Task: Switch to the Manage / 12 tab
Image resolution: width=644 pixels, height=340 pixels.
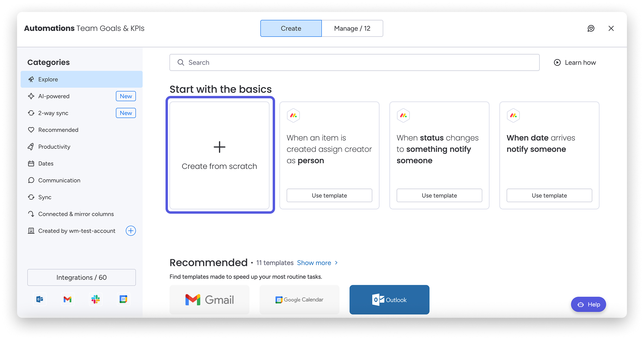Action: pyautogui.click(x=352, y=28)
